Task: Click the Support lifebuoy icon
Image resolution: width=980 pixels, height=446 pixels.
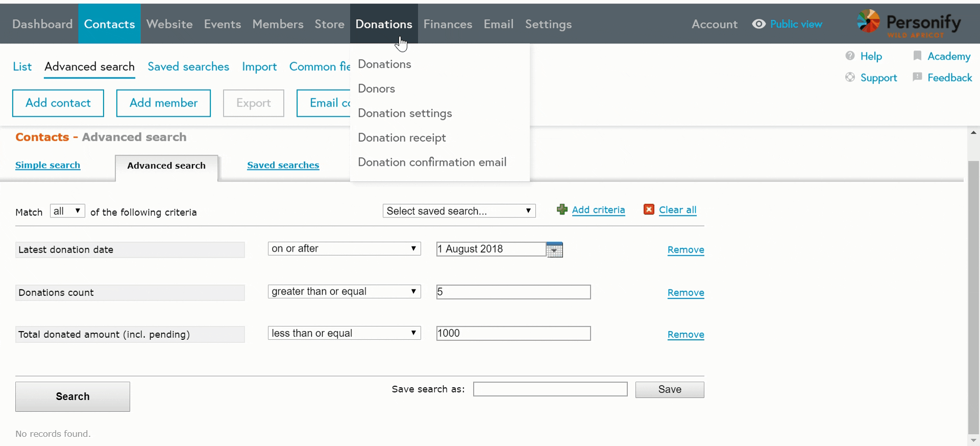Action: click(850, 78)
